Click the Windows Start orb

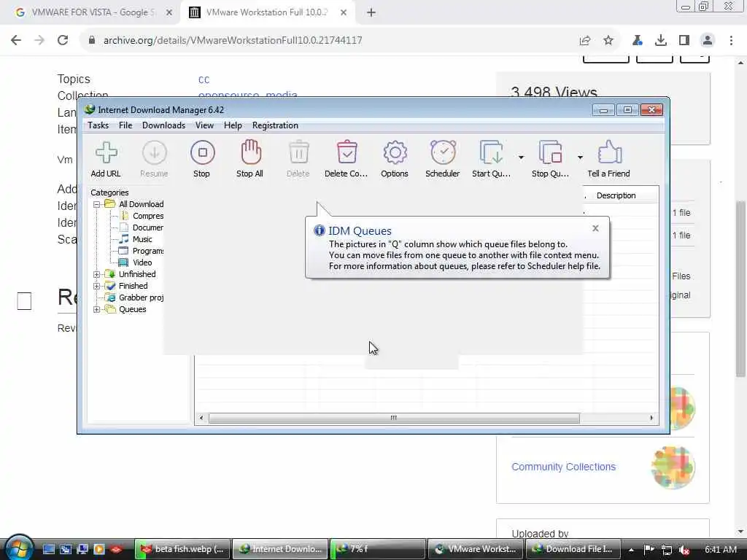click(18, 548)
